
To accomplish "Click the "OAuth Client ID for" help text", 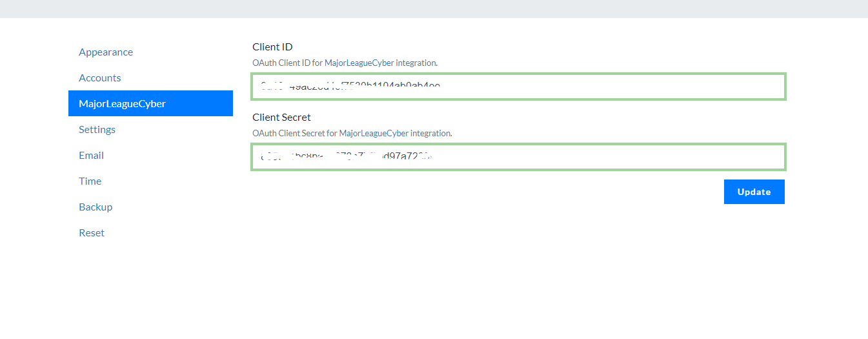I will (287, 63).
